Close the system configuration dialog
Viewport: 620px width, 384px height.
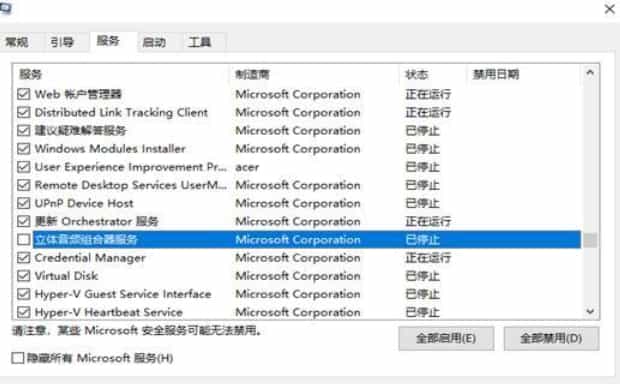pos(610,8)
